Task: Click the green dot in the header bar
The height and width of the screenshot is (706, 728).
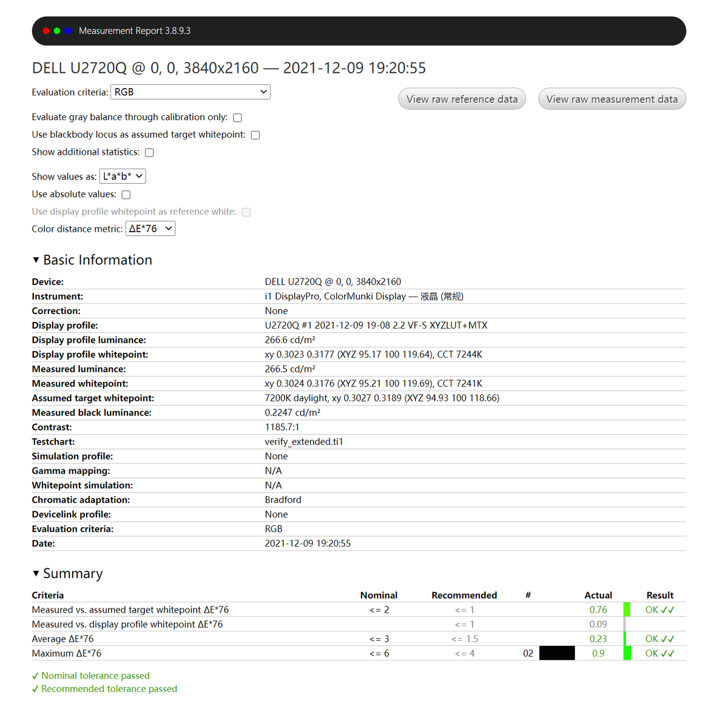Action: coord(57,31)
